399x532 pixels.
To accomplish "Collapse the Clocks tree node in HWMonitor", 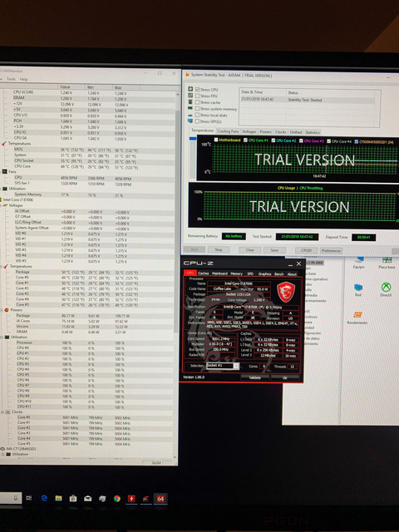I will coord(2,412).
